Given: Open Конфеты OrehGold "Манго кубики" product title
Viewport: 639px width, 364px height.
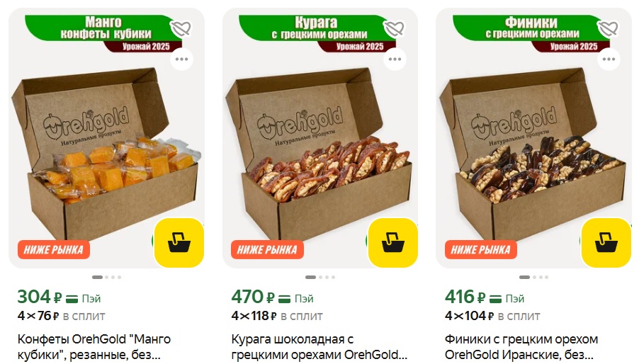Looking at the screenshot, I should point(94,347).
